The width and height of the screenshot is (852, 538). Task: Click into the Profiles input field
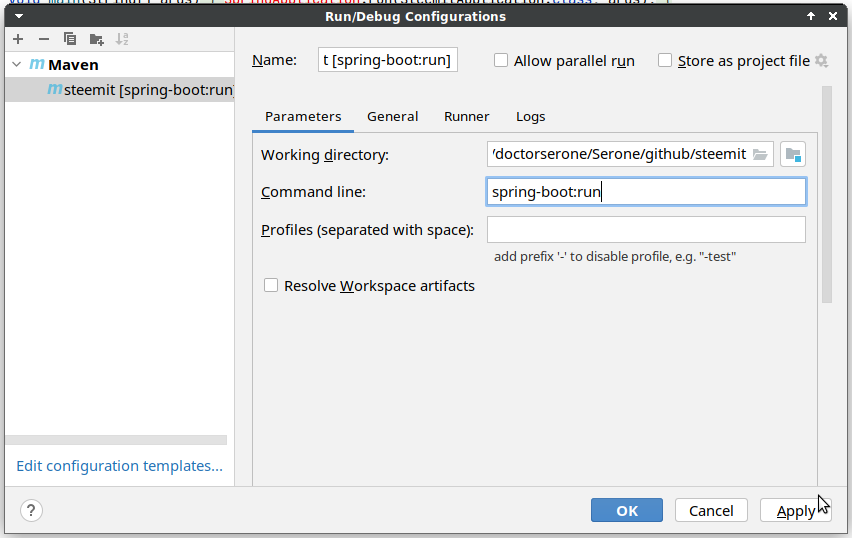click(x=646, y=230)
